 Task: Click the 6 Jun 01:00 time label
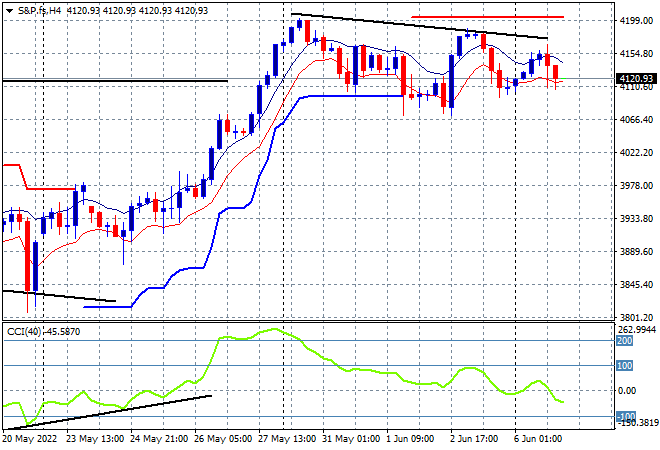click(x=538, y=439)
